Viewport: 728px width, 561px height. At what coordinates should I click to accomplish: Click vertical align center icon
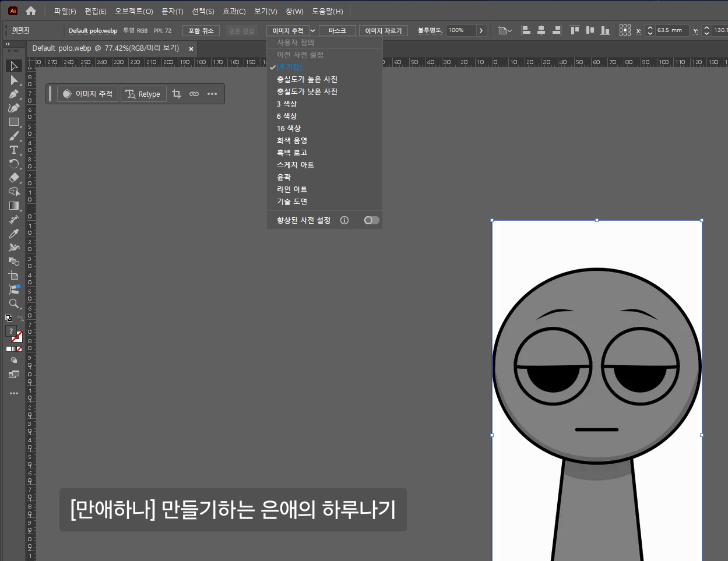coord(590,30)
